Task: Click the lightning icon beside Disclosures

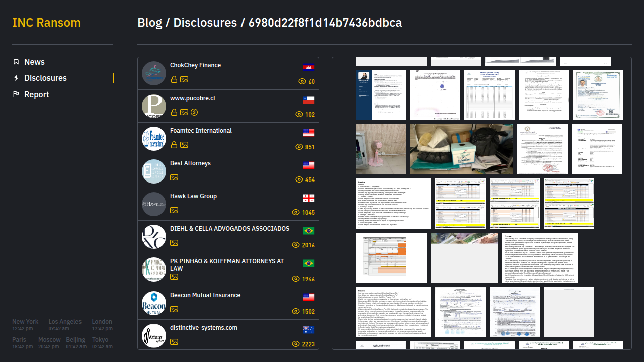Action: click(16, 78)
